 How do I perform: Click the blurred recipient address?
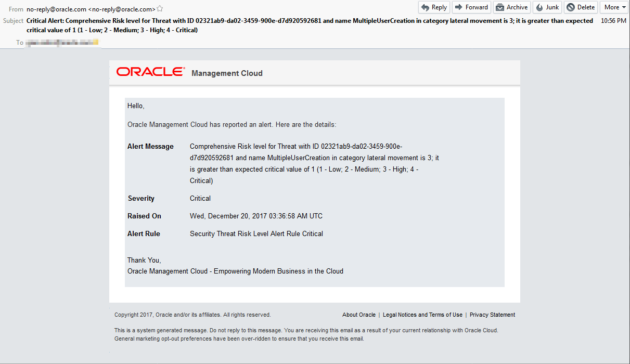coord(62,43)
